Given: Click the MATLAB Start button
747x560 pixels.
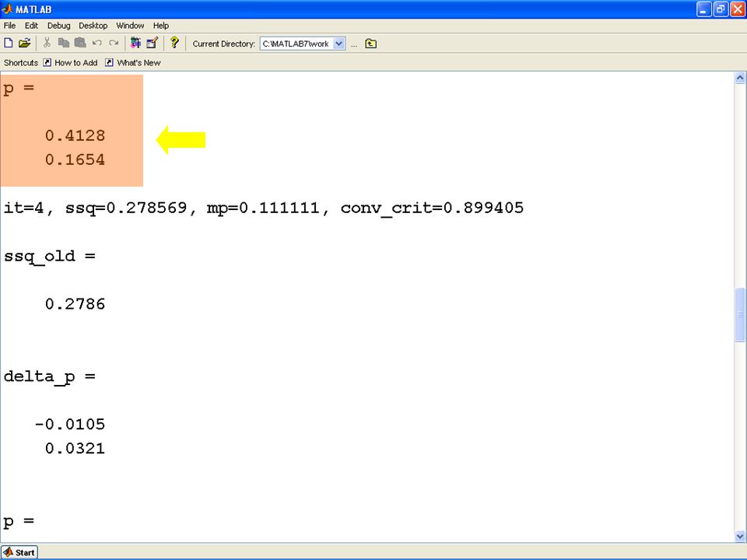Looking at the screenshot, I should tap(19, 552).
